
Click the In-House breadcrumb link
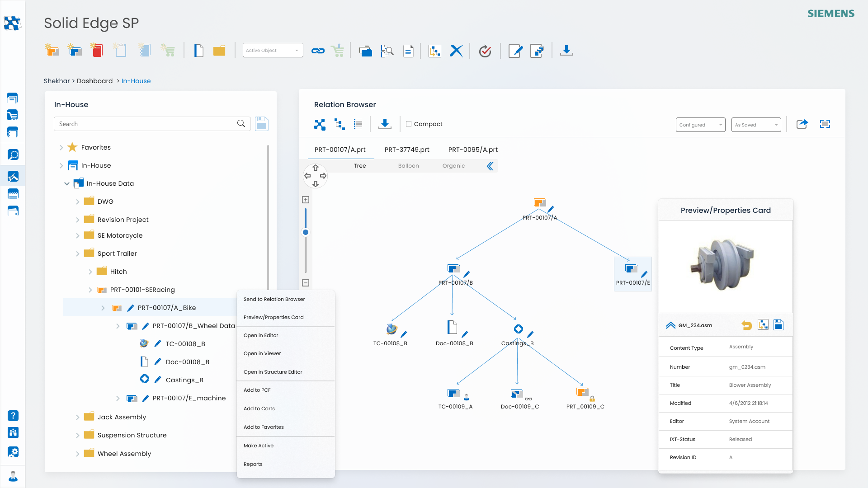point(136,81)
